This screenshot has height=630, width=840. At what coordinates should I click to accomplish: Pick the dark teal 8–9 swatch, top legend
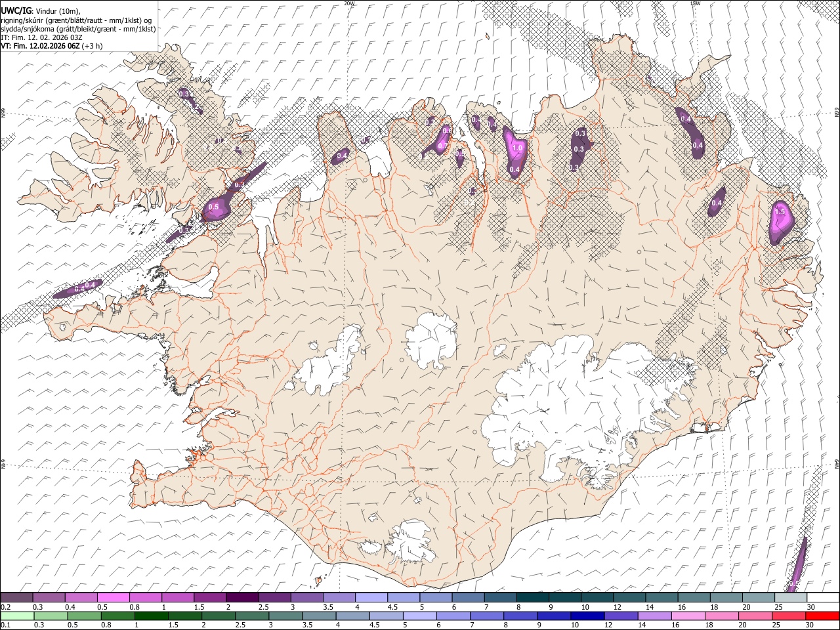[532, 598]
